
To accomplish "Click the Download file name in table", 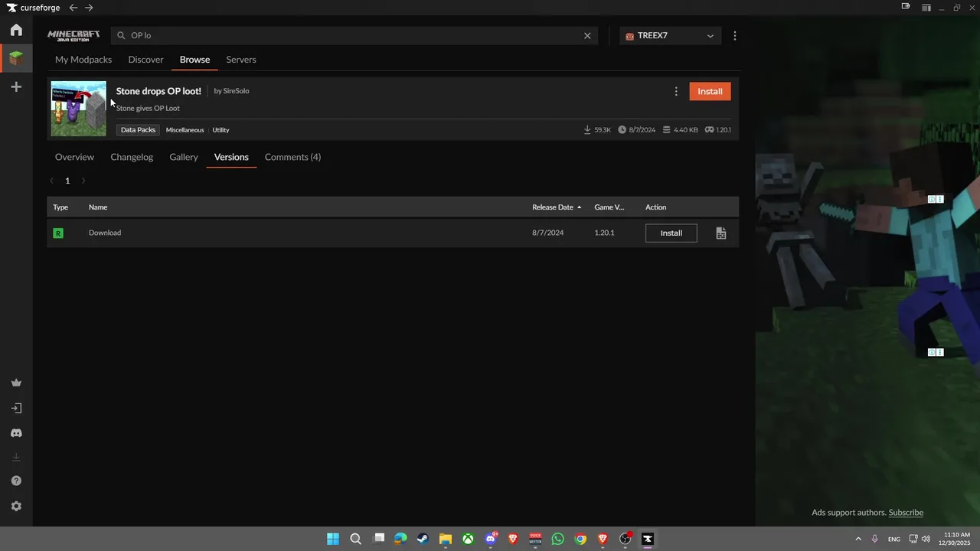I will click(105, 233).
